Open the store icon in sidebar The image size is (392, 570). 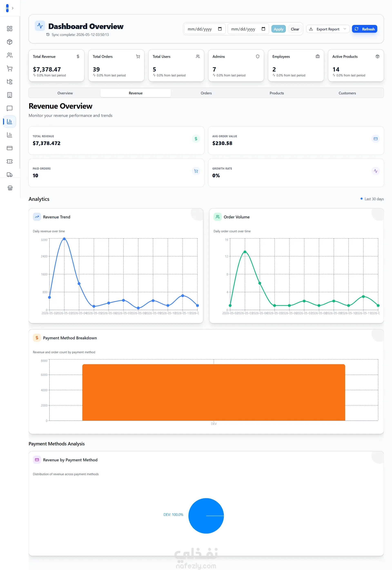click(10, 188)
